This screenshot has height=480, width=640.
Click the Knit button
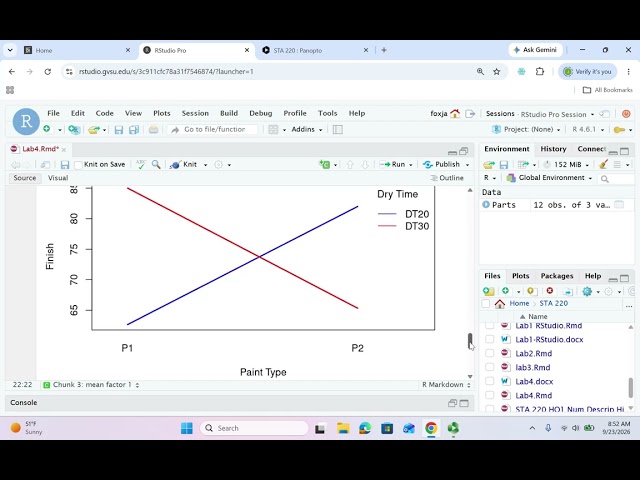[x=184, y=164]
